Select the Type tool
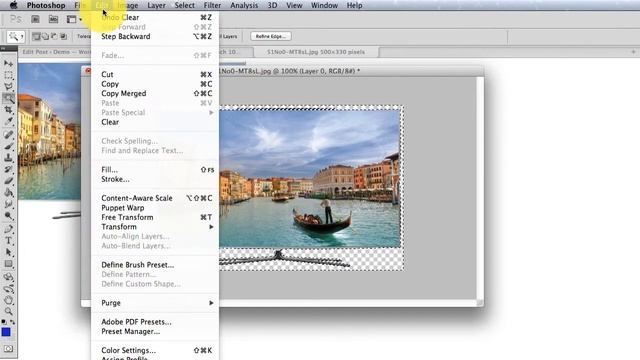The width and height of the screenshot is (640, 360). [x=9, y=241]
